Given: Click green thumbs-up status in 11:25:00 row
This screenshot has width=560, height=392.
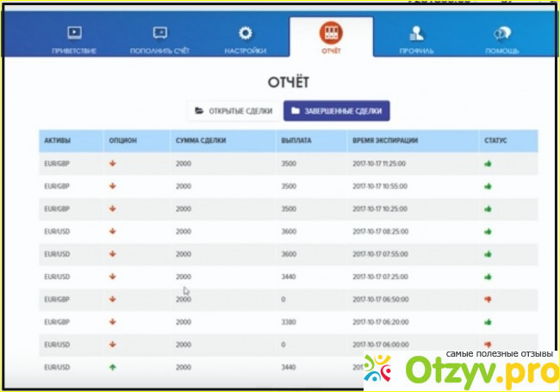Looking at the screenshot, I should tap(488, 163).
